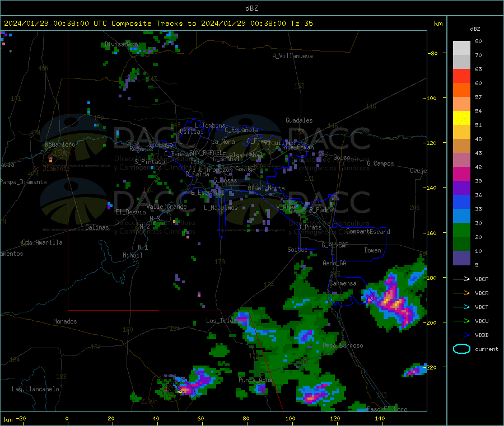The width and height of the screenshot is (504, 426).
Task: Select the purple 36-39 dBZ color band
Action: point(461,188)
